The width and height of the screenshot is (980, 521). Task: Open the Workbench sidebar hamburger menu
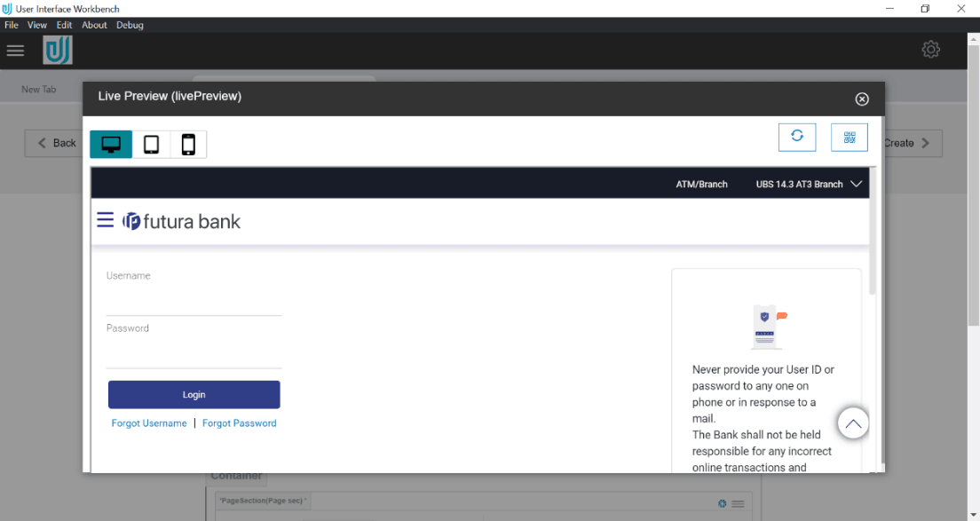pyautogui.click(x=15, y=50)
